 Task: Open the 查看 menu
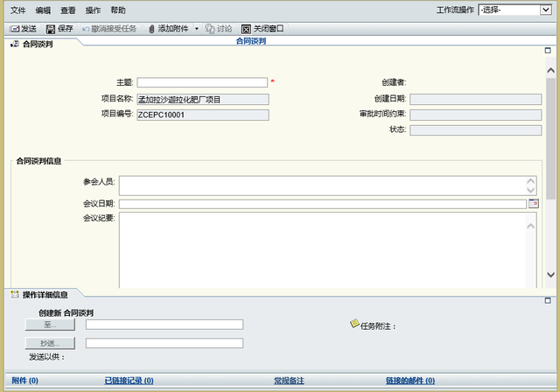[x=68, y=10]
